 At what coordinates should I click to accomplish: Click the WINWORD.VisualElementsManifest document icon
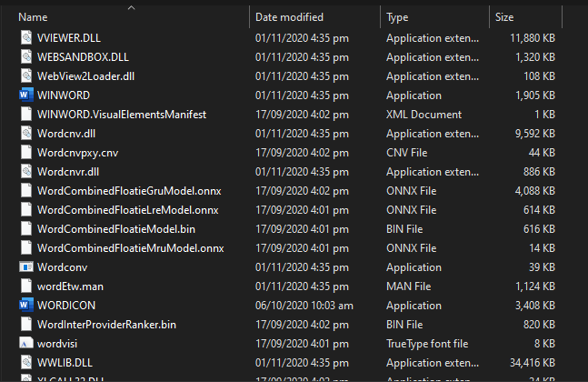pos(26,114)
